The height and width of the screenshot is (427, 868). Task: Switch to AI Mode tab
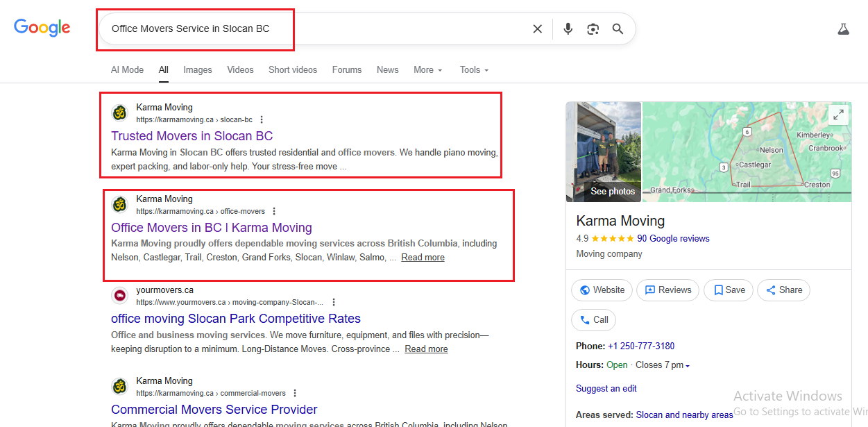(127, 70)
